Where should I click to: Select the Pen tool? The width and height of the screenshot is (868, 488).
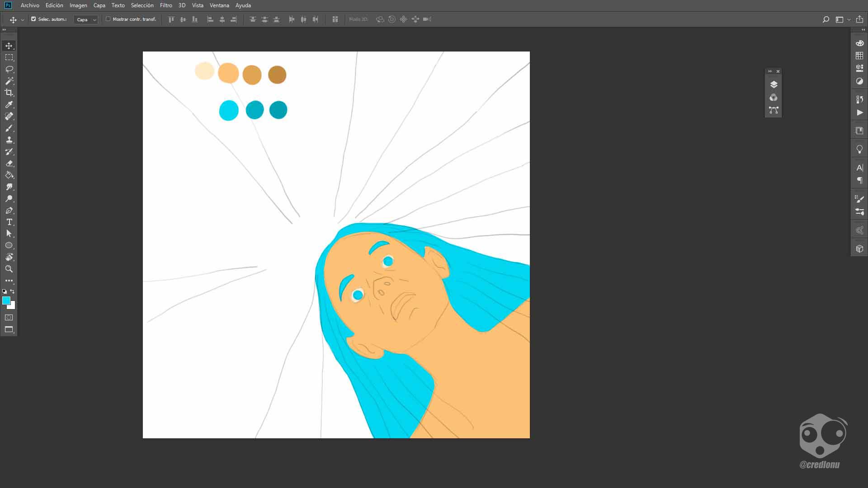tap(9, 210)
